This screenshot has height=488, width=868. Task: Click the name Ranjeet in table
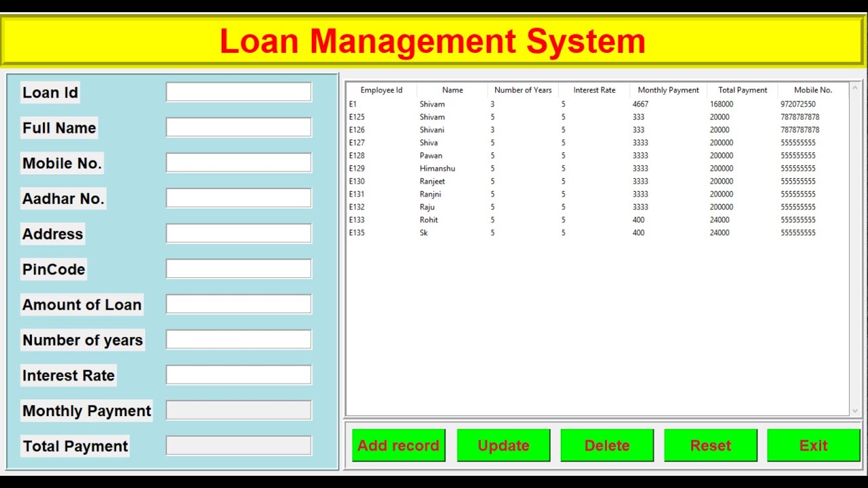pos(433,182)
